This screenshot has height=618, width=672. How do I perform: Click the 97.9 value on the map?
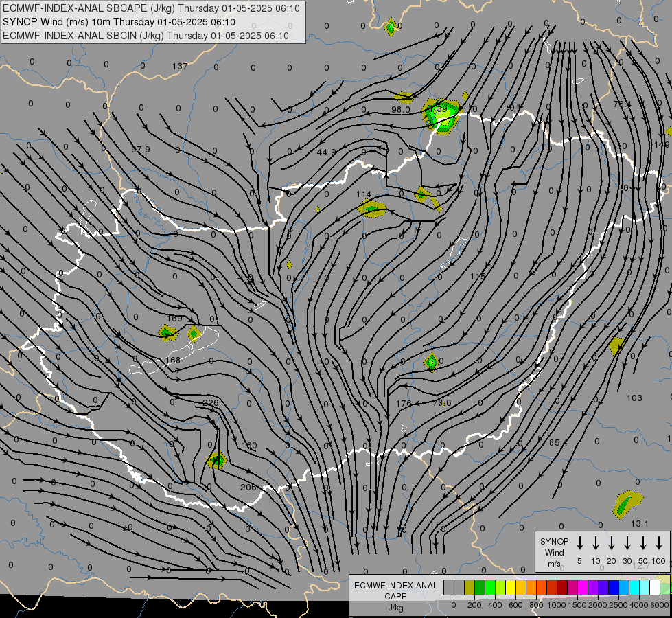click(141, 149)
